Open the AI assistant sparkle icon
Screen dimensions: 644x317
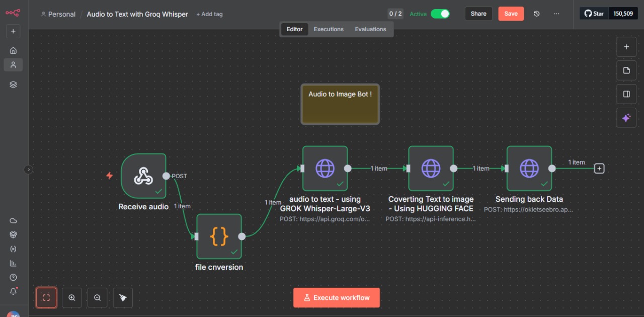click(626, 118)
